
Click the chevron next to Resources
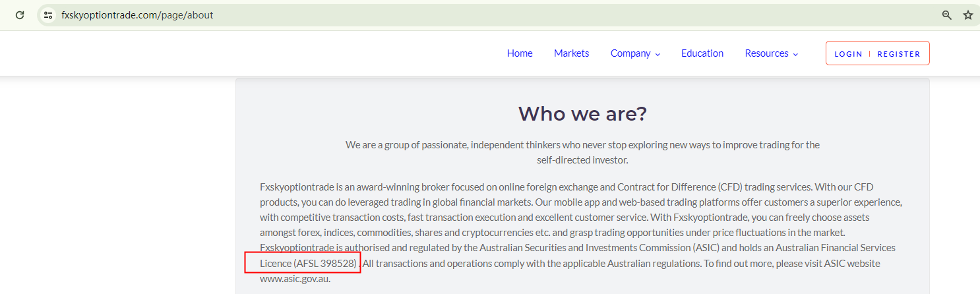pos(795,54)
